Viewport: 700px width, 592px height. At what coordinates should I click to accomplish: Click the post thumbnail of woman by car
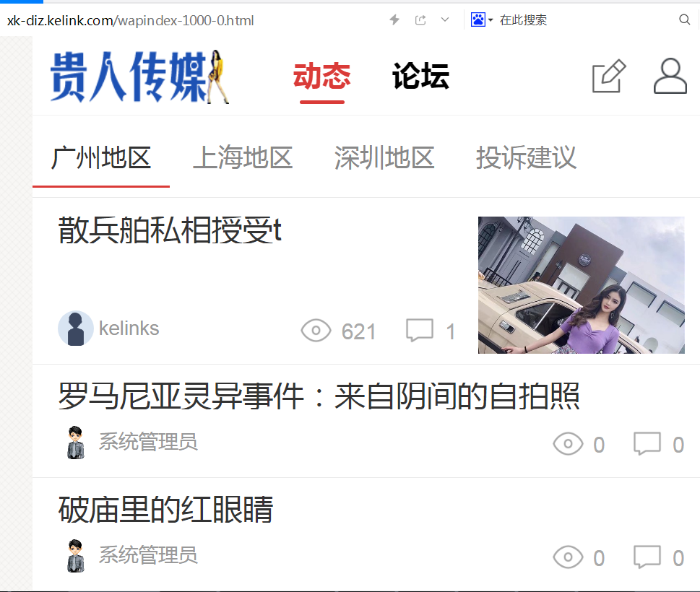coord(582,285)
